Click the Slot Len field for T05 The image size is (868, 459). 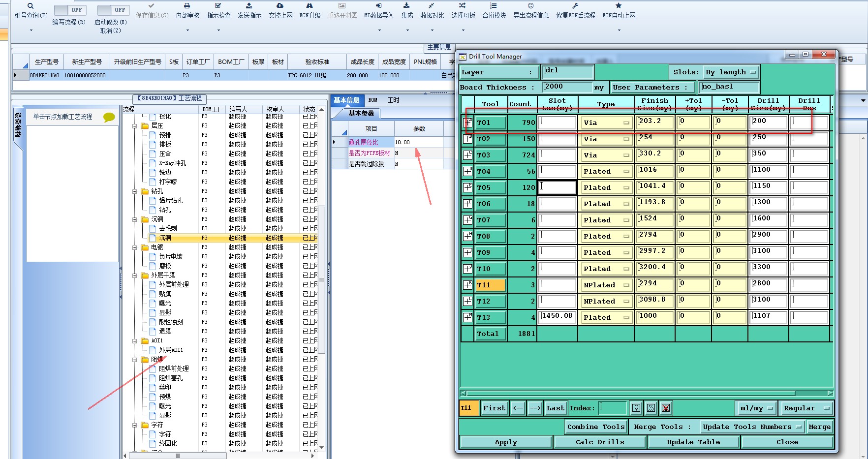click(558, 187)
